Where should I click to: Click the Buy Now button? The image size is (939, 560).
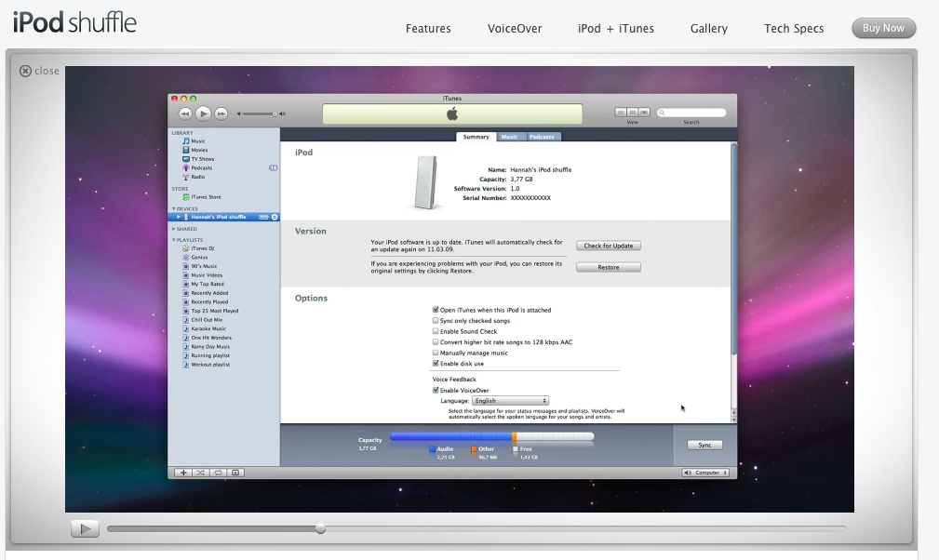click(x=883, y=28)
